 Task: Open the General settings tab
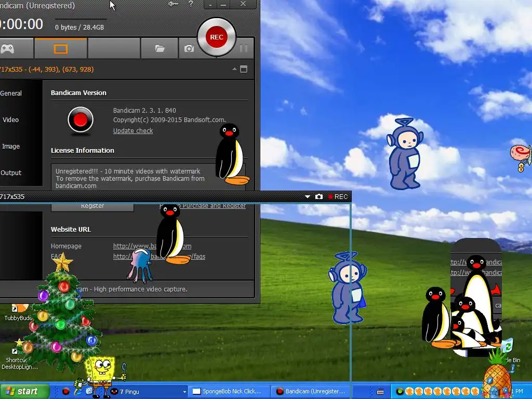point(11,94)
